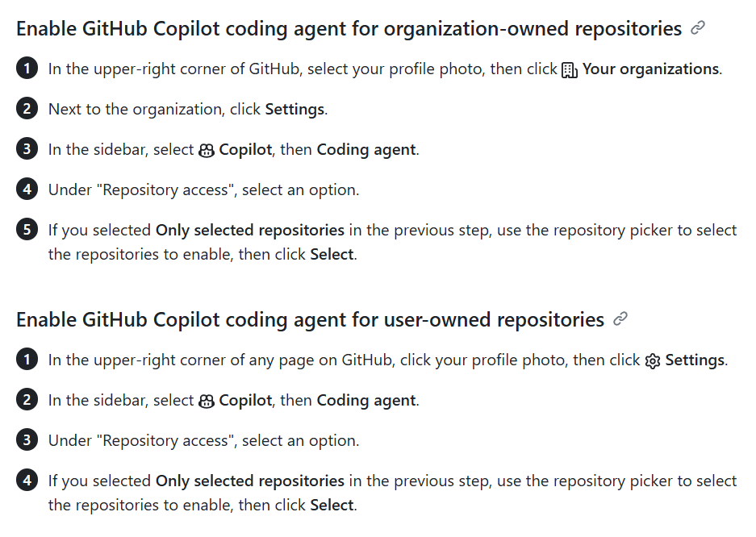Click the bold Your organizations text
The height and width of the screenshot is (537, 756).
point(651,69)
